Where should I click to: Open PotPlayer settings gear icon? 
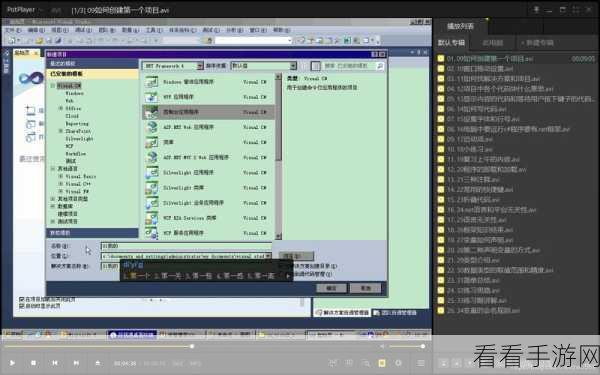(399, 363)
